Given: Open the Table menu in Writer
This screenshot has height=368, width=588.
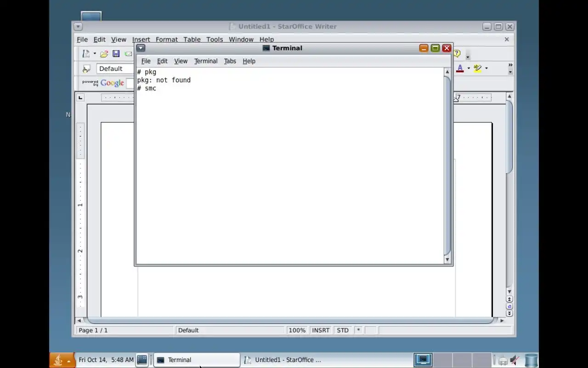Looking at the screenshot, I should 192,40.
